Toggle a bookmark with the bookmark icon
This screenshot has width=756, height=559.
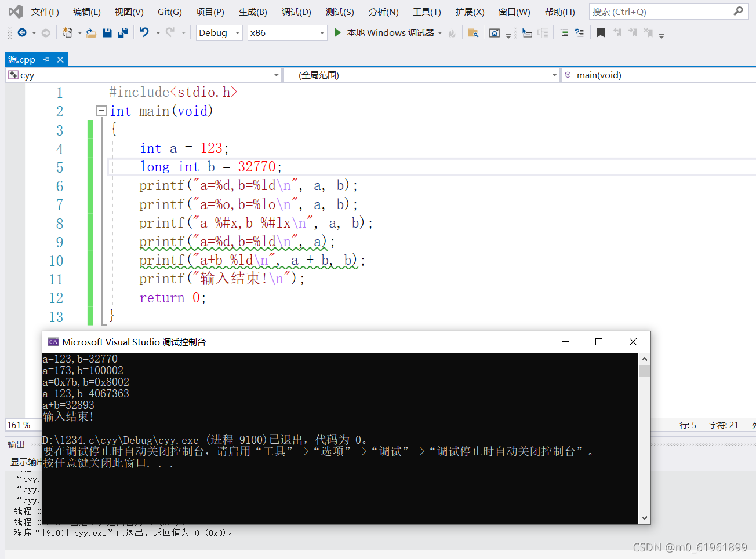pyautogui.click(x=601, y=33)
